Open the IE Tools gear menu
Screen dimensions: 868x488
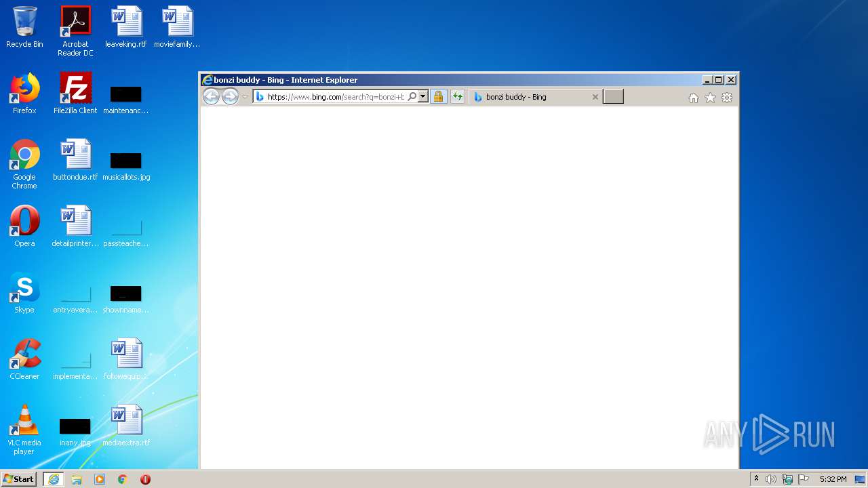pos(727,98)
